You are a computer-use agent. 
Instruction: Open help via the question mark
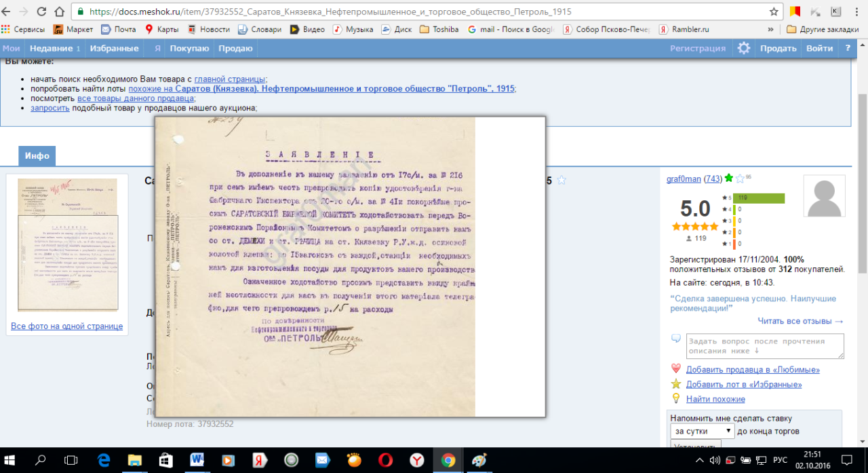click(848, 48)
